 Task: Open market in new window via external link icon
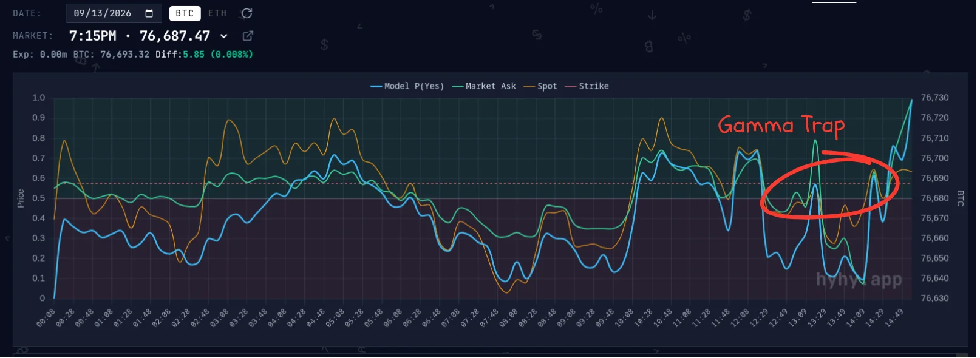pos(248,36)
